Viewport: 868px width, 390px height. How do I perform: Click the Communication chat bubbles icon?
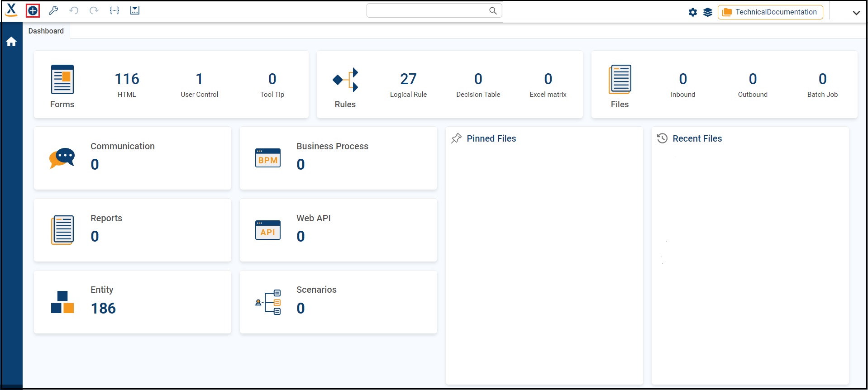pos(62,158)
